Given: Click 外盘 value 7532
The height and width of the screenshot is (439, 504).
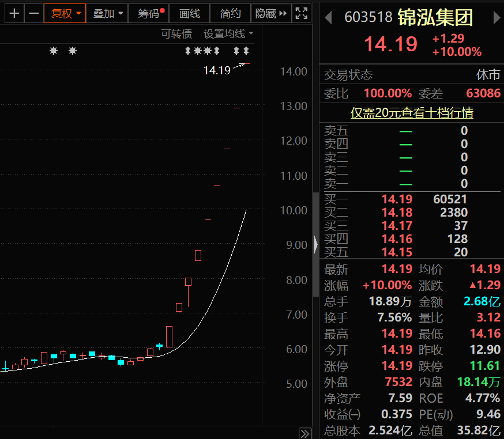Looking at the screenshot, I should coord(398,382).
